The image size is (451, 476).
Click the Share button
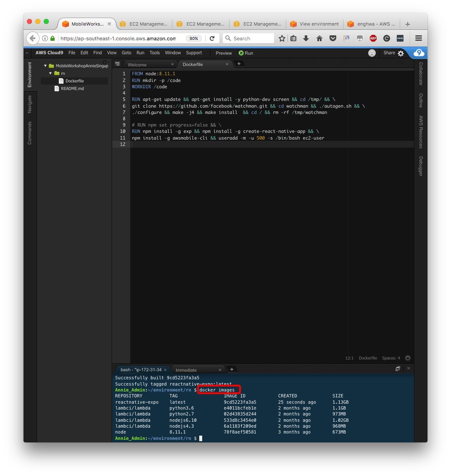pyautogui.click(x=389, y=53)
